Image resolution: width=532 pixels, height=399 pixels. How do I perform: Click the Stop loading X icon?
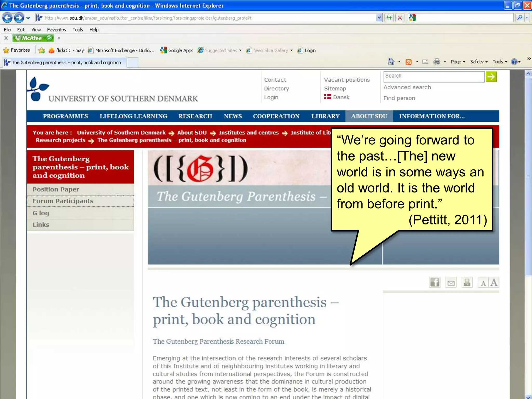pos(400,18)
